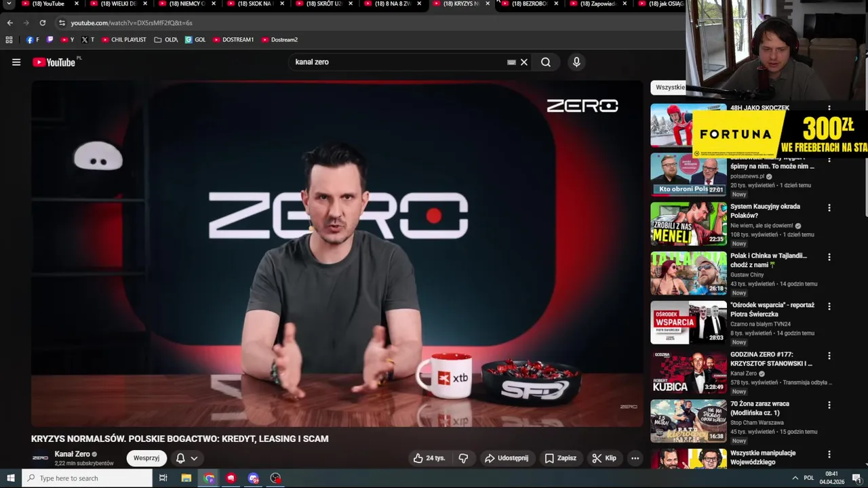The height and width of the screenshot is (488, 868).
Task: Open options menu for System Kaucyjny video
Action: (829, 207)
